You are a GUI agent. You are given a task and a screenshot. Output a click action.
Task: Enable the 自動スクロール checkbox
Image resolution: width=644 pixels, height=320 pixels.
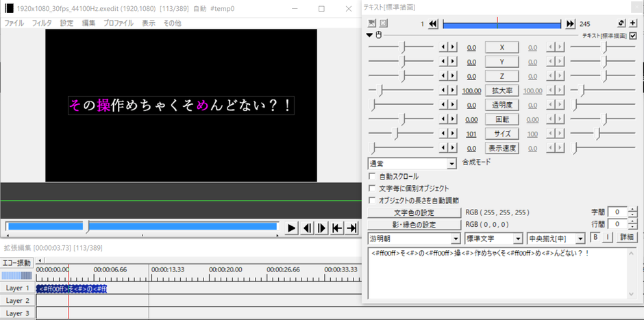click(x=373, y=176)
